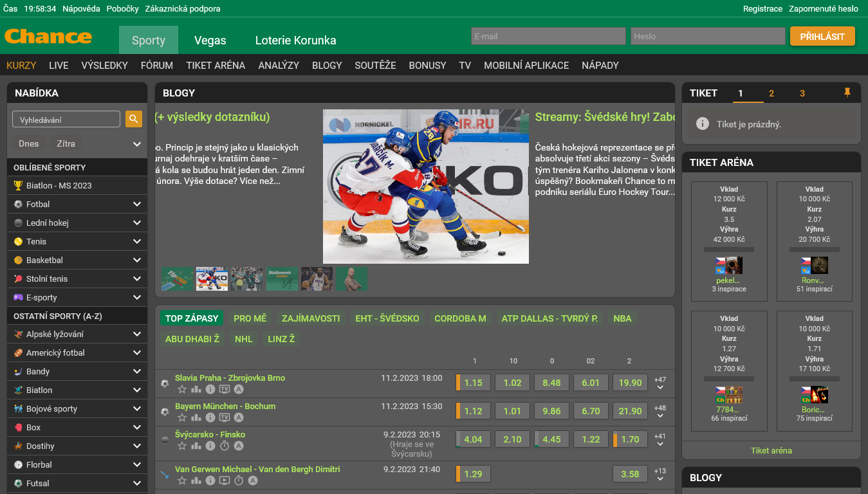868x494 pixels.
Task: Select the Biatlonová blog thumbnail
Action: pyautogui.click(x=282, y=279)
